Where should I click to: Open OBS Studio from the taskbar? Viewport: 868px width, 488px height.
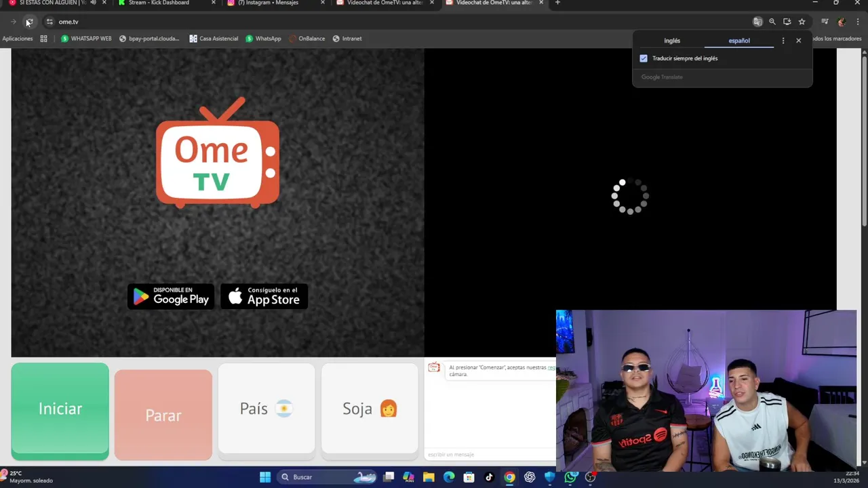[591, 477]
